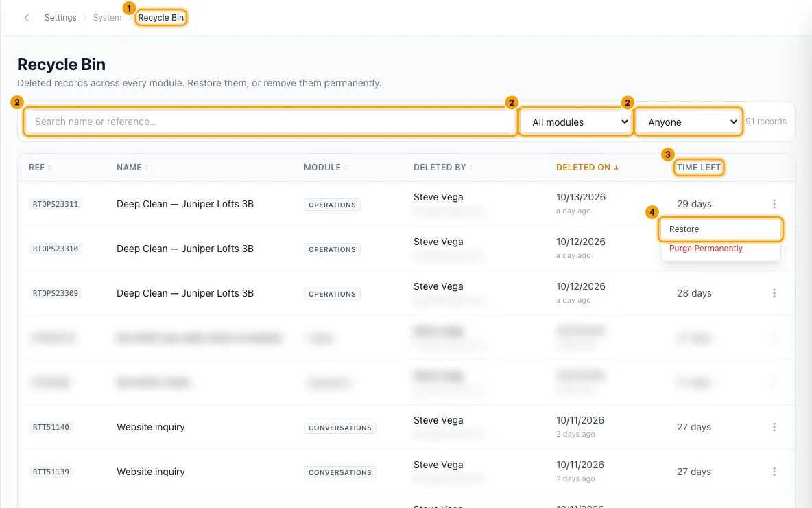
Task: Open row actions menu for RTT51139
Action: (x=774, y=472)
